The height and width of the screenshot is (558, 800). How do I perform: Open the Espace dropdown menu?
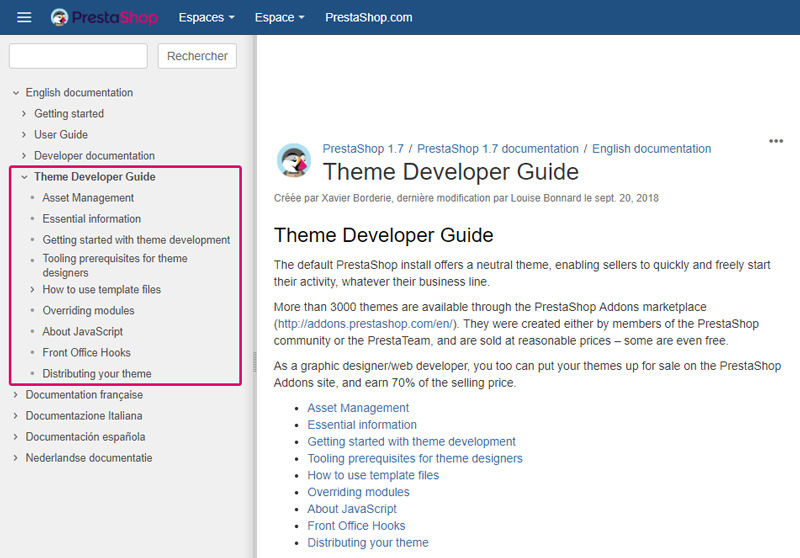280,17
